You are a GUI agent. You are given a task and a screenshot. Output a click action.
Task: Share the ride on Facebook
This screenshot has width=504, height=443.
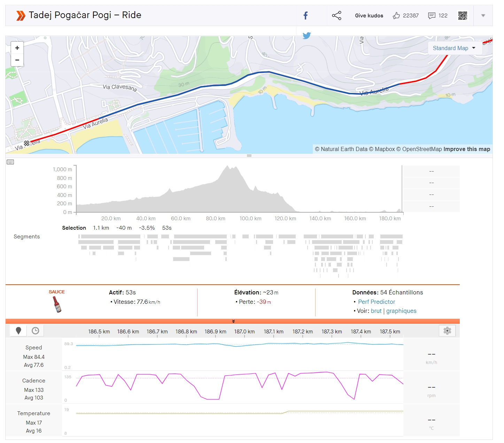pyautogui.click(x=305, y=15)
